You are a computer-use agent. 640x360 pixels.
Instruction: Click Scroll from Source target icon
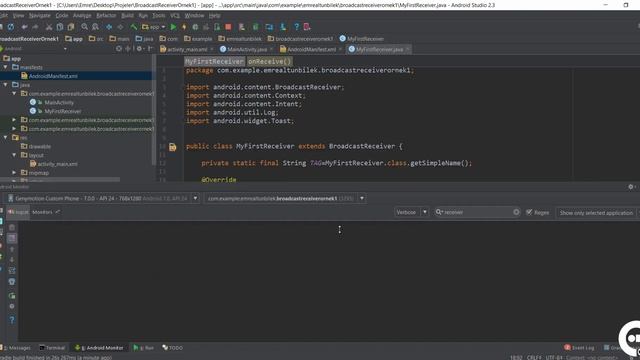click(119, 49)
